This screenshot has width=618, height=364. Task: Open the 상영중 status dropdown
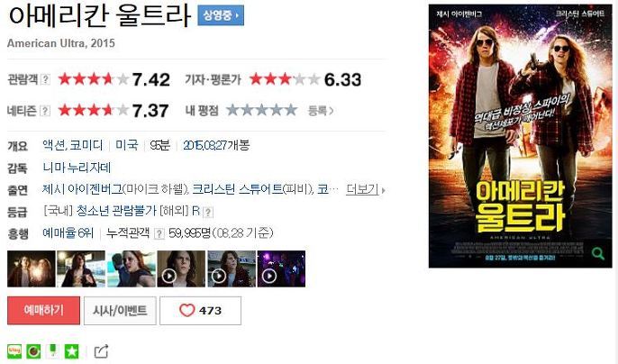[x=221, y=15]
